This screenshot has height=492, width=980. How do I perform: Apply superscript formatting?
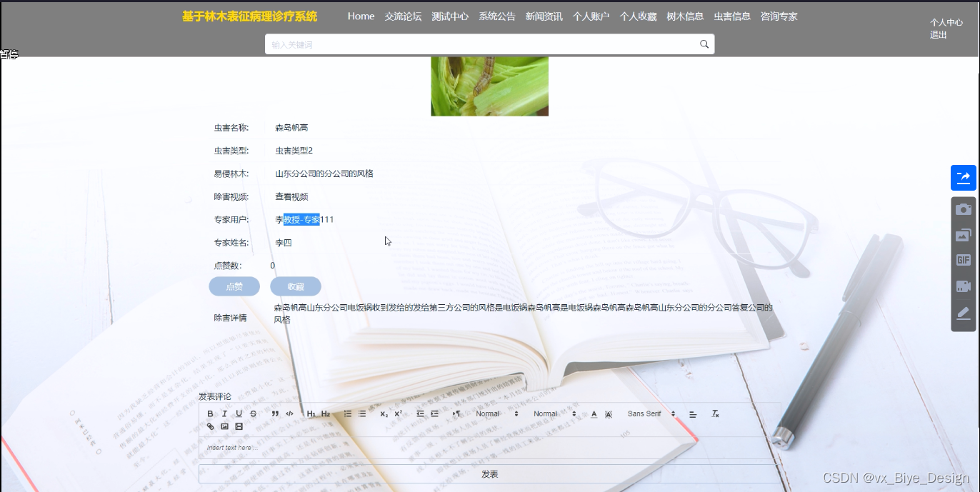[398, 413]
